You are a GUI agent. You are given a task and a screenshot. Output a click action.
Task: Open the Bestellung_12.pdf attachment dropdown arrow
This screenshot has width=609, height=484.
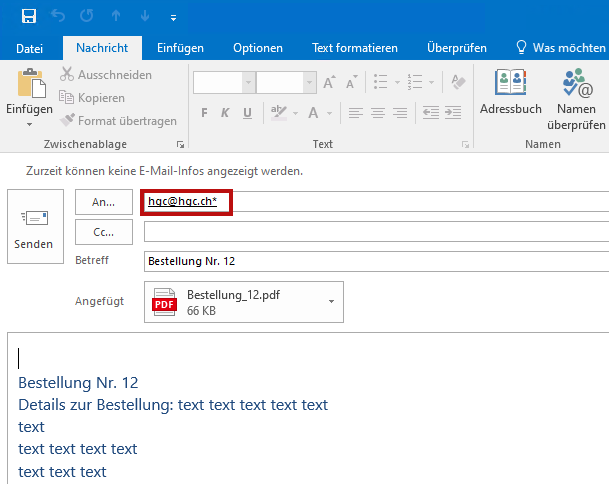(x=331, y=301)
